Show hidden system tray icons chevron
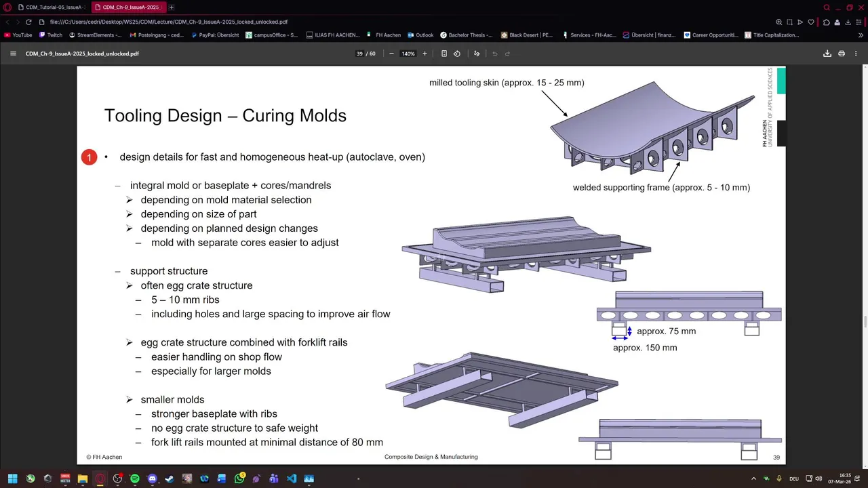 pyautogui.click(x=753, y=479)
